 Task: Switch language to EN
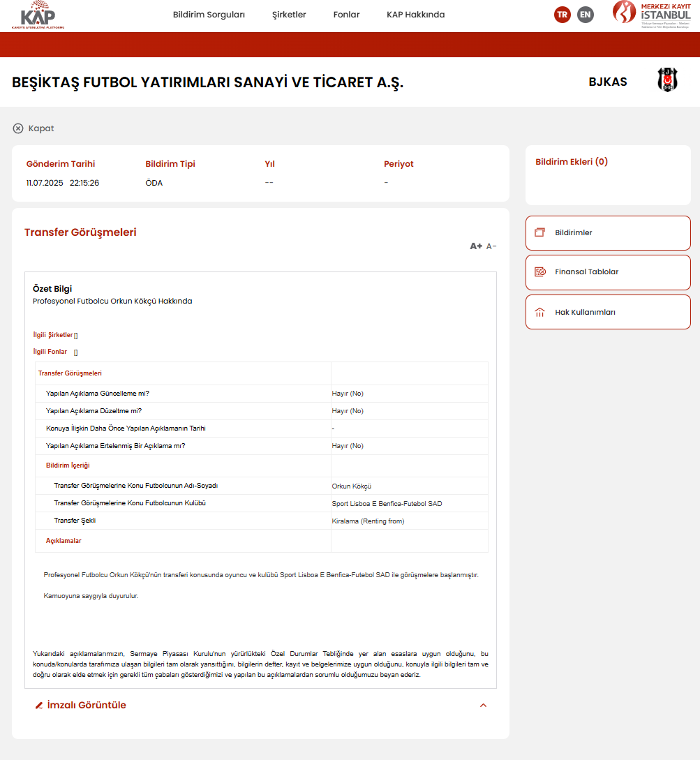pyautogui.click(x=586, y=15)
